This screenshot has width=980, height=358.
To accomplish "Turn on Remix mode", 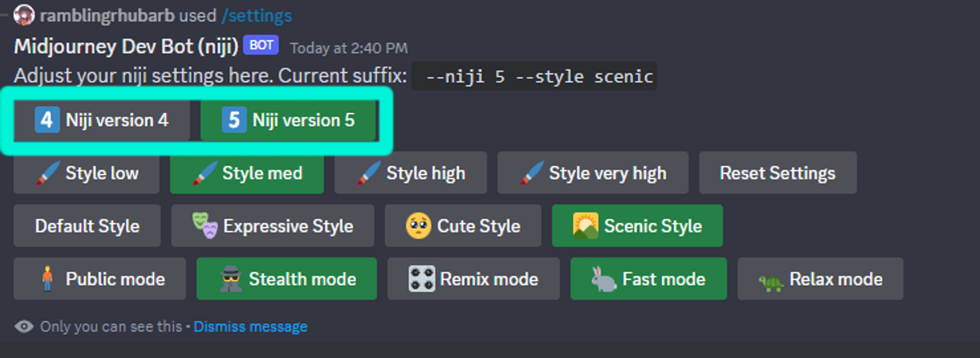I will pyautogui.click(x=473, y=279).
